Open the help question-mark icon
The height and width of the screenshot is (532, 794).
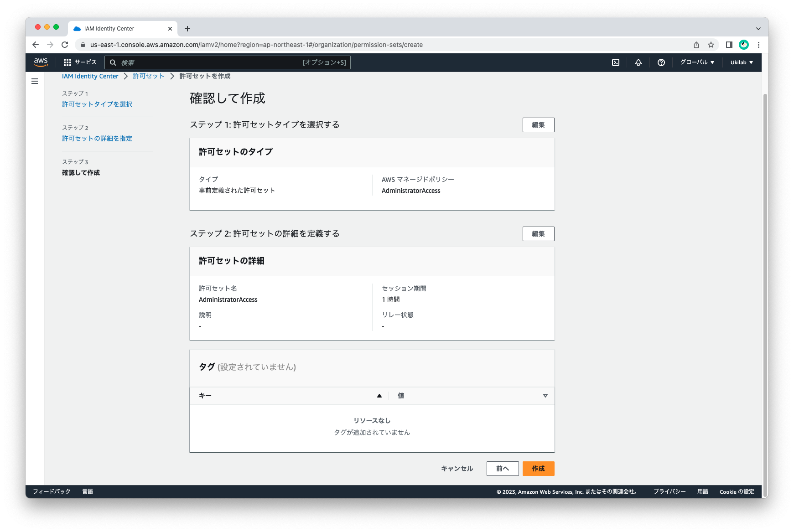click(661, 62)
